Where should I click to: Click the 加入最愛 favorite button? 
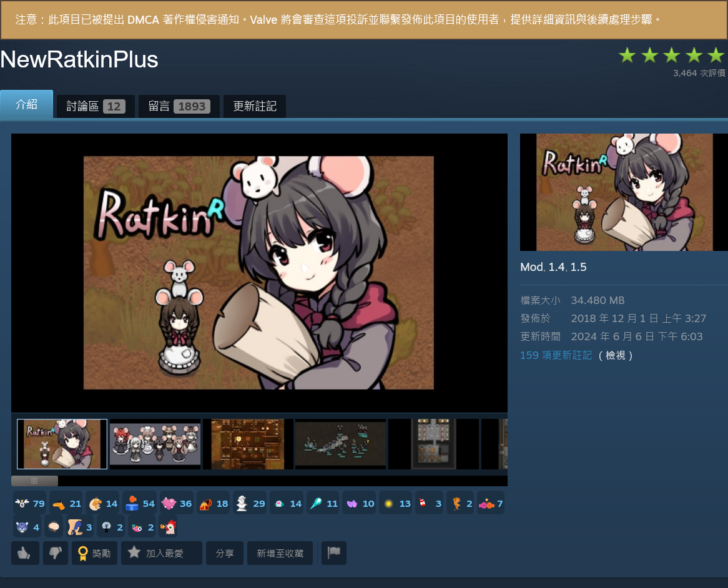point(162,552)
